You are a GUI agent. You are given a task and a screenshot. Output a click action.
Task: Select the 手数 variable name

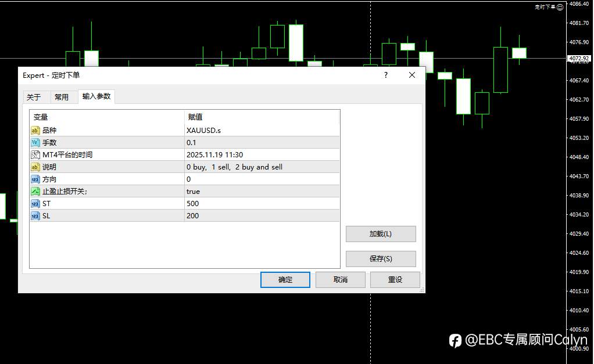coord(49,143)
